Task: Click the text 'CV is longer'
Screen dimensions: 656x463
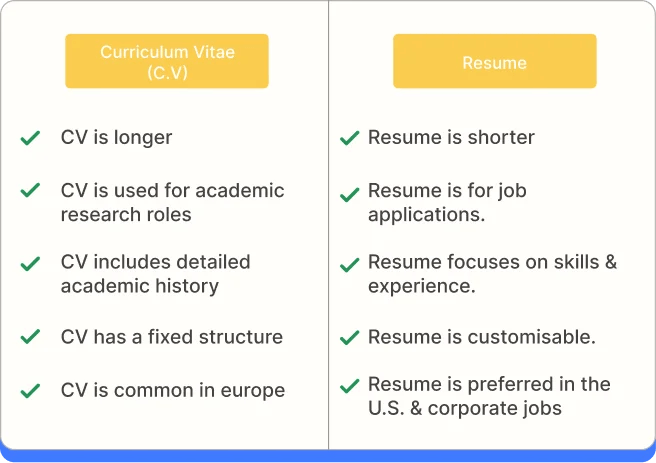Action: pyautogui.click(x=116, y=138)
